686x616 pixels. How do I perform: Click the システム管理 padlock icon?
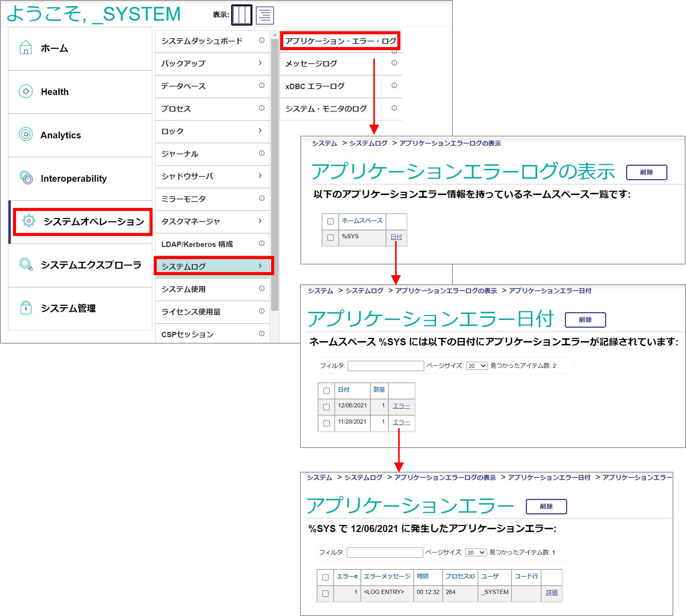click(x=26, y=308)
